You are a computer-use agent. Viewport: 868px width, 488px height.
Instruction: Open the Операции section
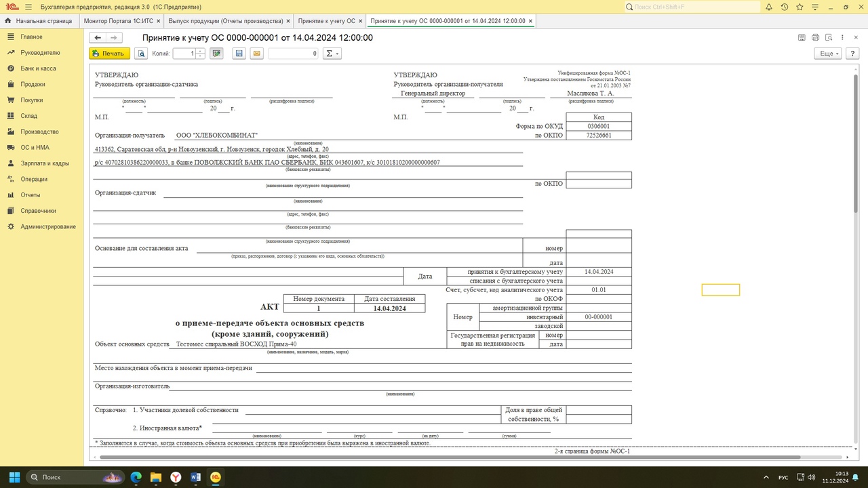tap(41, 179)
